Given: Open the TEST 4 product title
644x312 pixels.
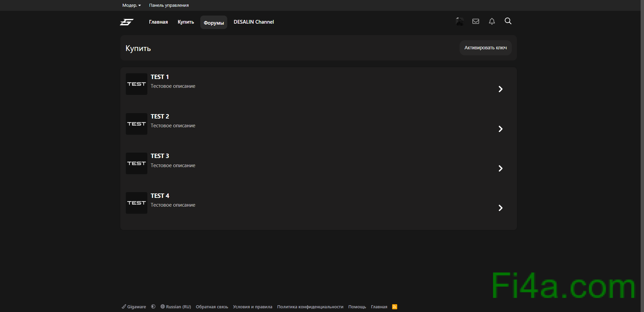Looking at the screenshot, I should pos(160,196).
